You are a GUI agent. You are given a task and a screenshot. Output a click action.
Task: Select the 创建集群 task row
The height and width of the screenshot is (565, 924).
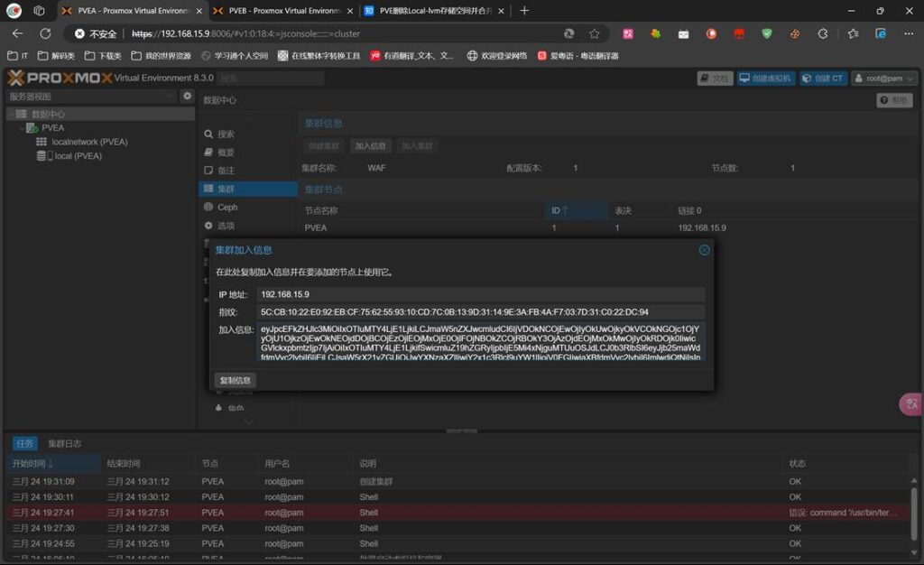(x=457, y=482)
